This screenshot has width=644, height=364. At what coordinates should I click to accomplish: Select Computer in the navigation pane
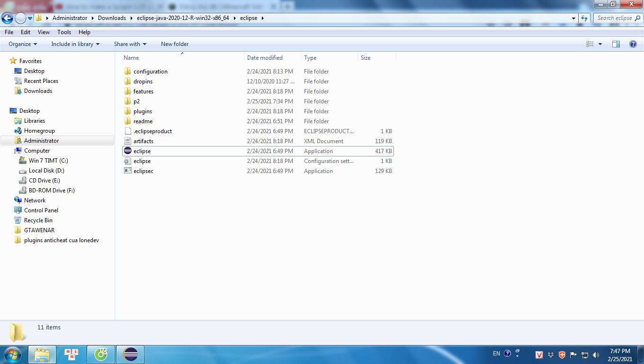click(x=37, y=151)
